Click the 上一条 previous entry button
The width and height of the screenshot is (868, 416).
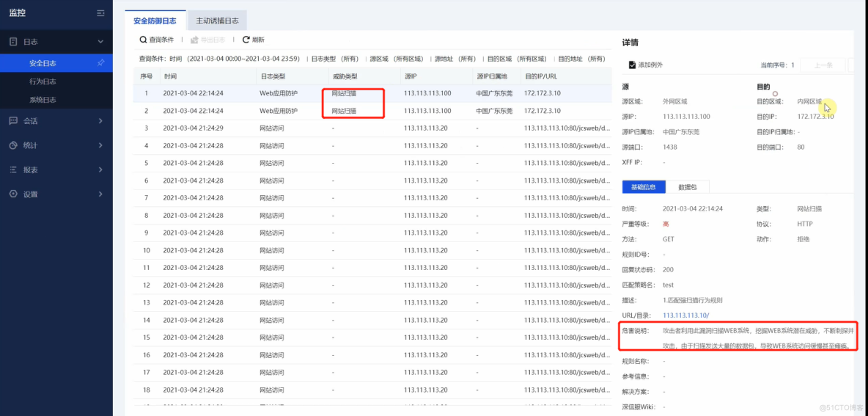[x=823, y=65]
